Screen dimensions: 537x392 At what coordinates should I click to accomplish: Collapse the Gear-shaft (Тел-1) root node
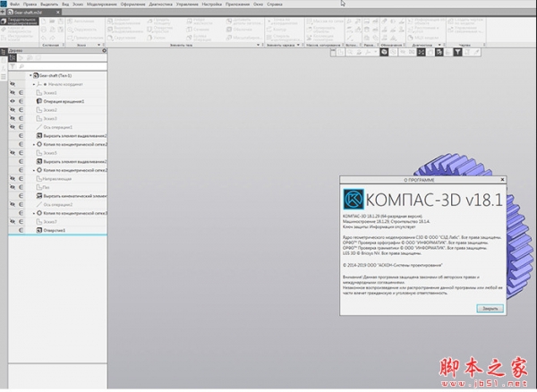tap(30, 76)
